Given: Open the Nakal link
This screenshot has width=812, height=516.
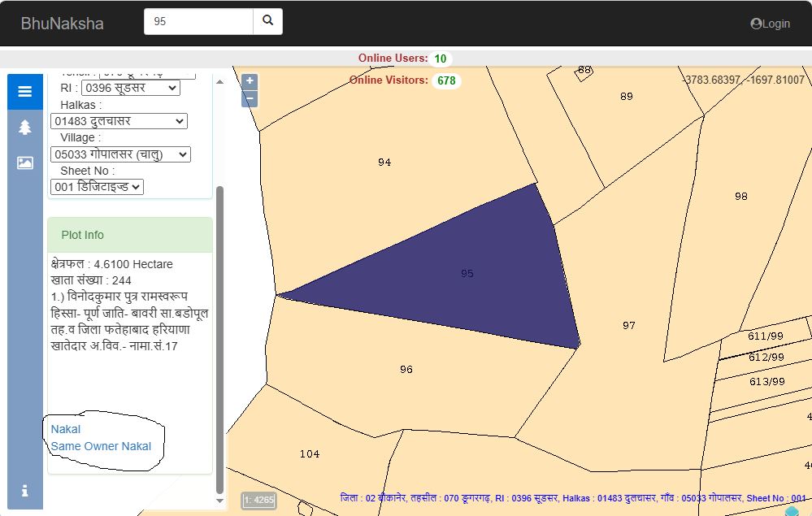Looking at the screenshot, I should 66,429.
